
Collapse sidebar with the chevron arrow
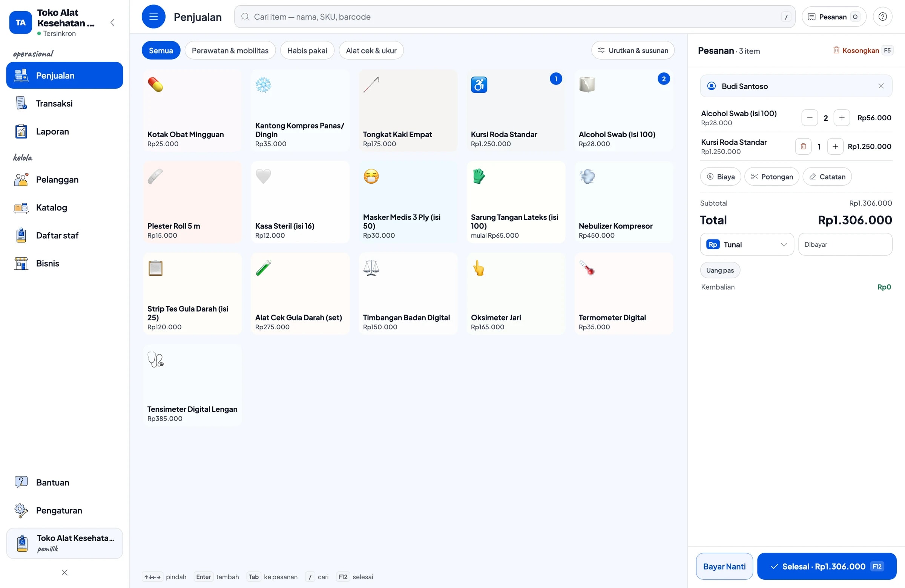pyautogui.click(x=112, y=22)
